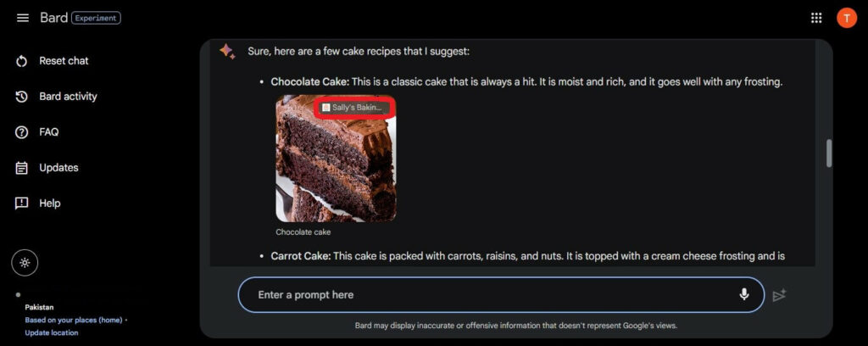
Task: Click the Help feedback icon
Action: coord(21,204)
